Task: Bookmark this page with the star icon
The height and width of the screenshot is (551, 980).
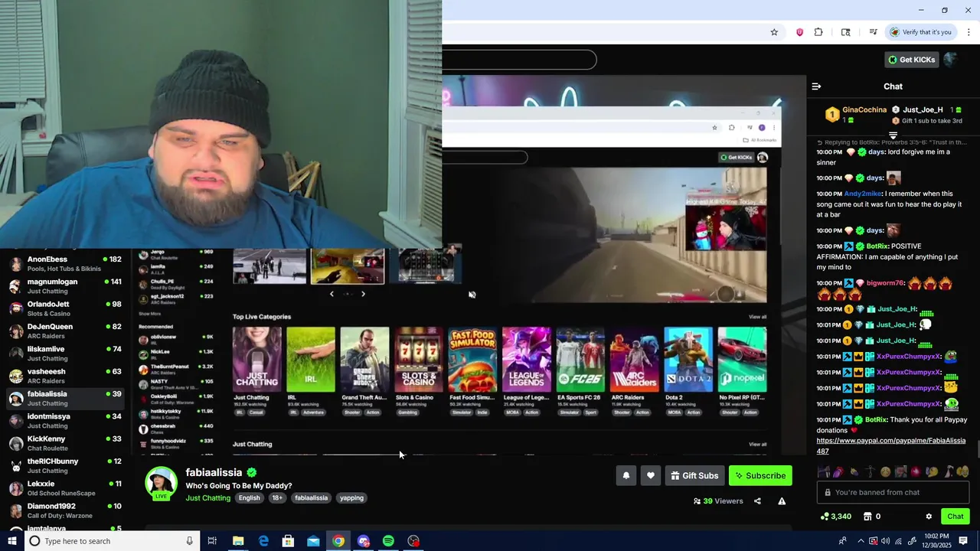Action: pyautogui.click(x=774, y=32)
